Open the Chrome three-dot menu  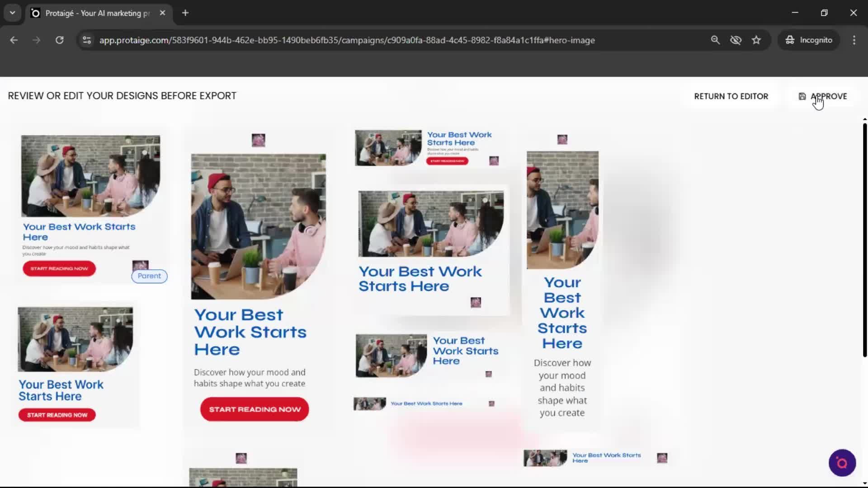(854, 40)
